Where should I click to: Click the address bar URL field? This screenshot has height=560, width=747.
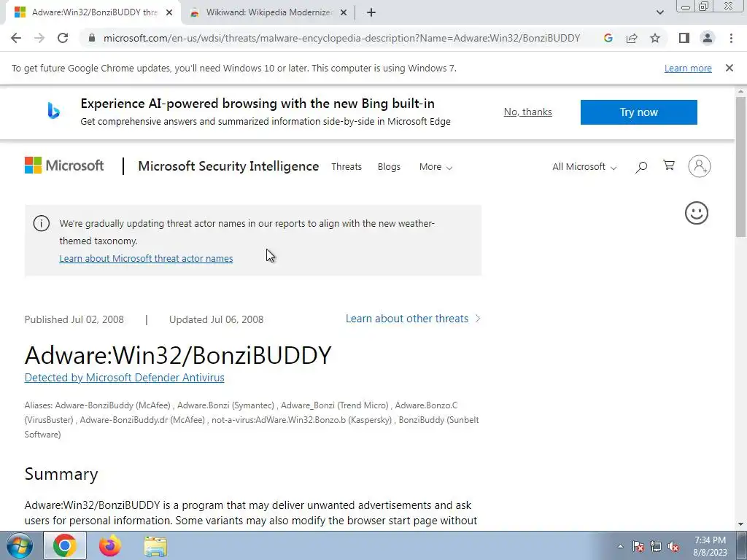tap(341, 38)
